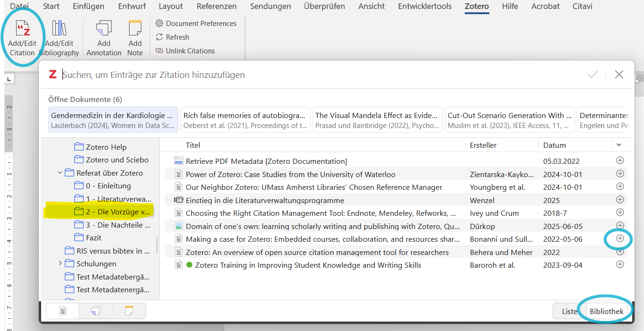
Task: Switch to Liste view mode
Action: click(x=569, y=311)
